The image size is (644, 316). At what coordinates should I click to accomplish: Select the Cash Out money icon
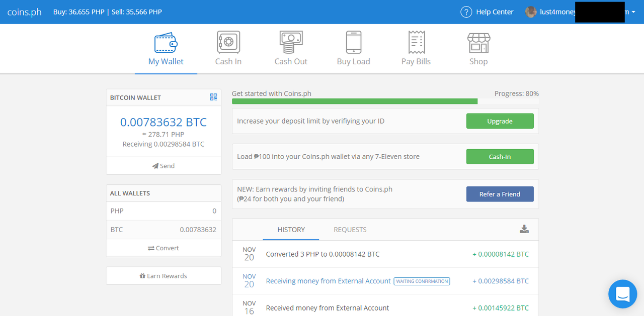pos(290,42)
